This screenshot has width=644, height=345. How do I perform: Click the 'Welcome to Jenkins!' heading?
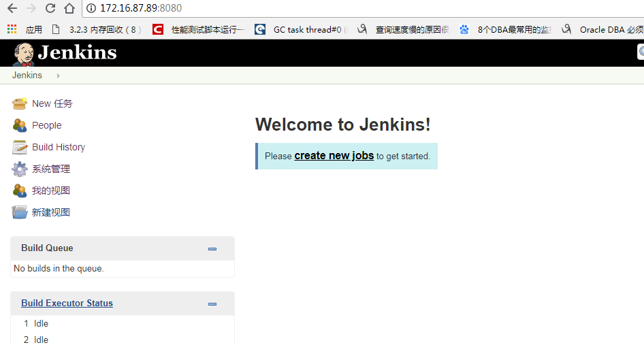coord(343,125)
